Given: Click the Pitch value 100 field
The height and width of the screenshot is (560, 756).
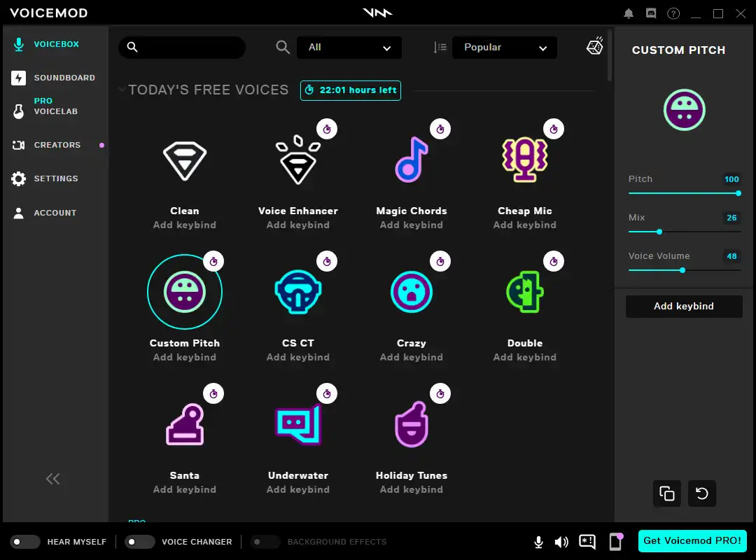Looking at the screenshot, I should pos(731,179).
